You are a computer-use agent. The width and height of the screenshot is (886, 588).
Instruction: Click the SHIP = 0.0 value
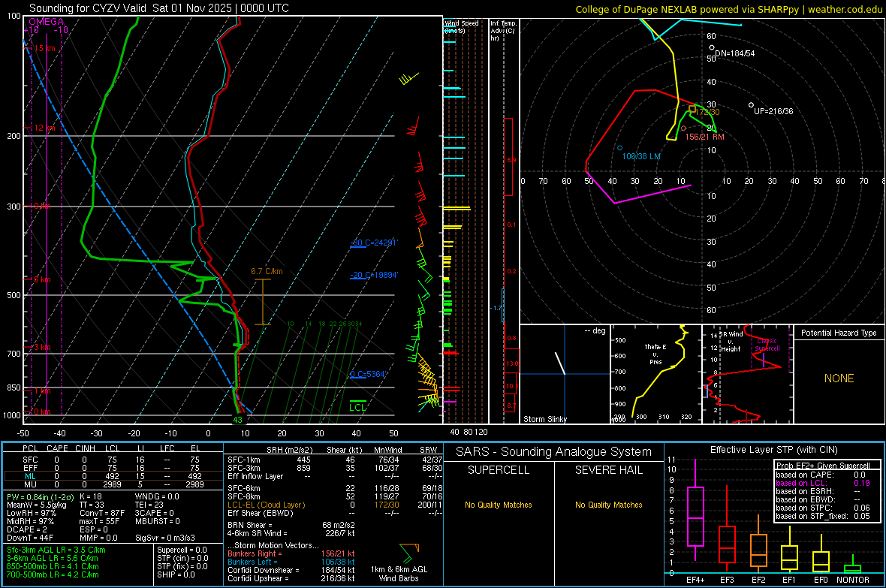(176, 574)
